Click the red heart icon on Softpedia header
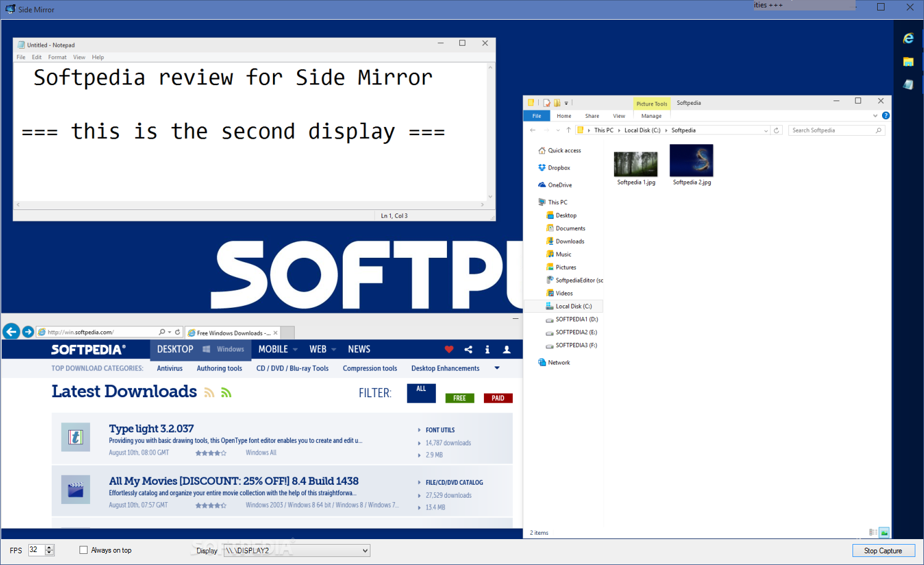The width and height of the screenshot is (924, 565). coord(449,350)
